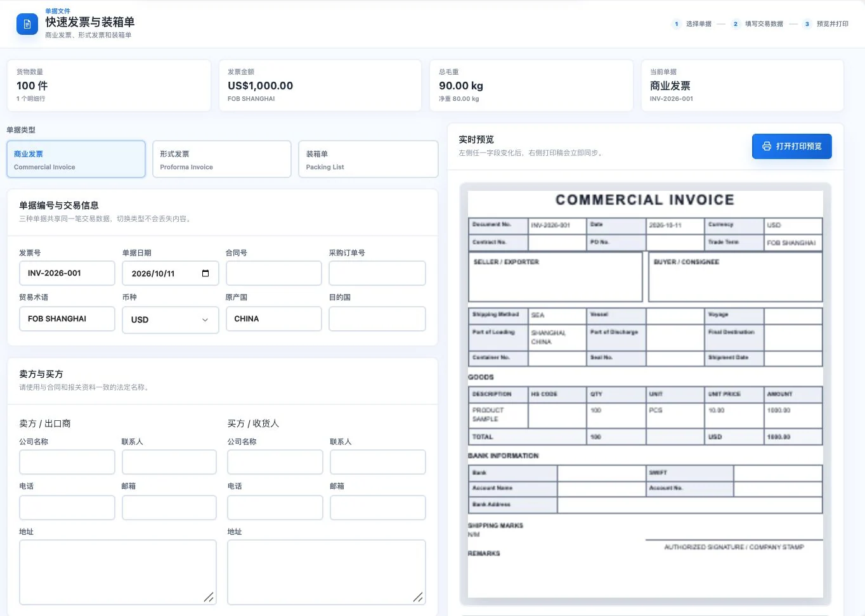Click the 原产国 field containing CHINA

pyautogui.click(x=274, y=319)
